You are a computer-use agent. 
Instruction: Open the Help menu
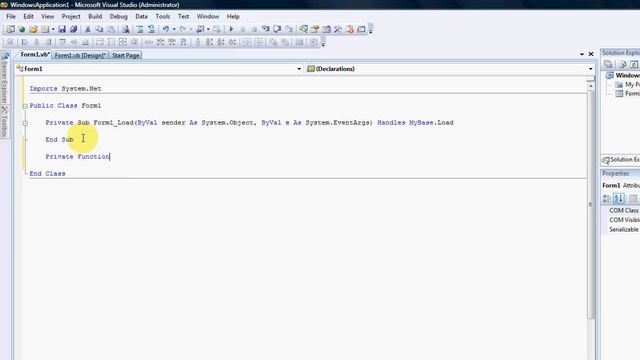pos(233,16)
